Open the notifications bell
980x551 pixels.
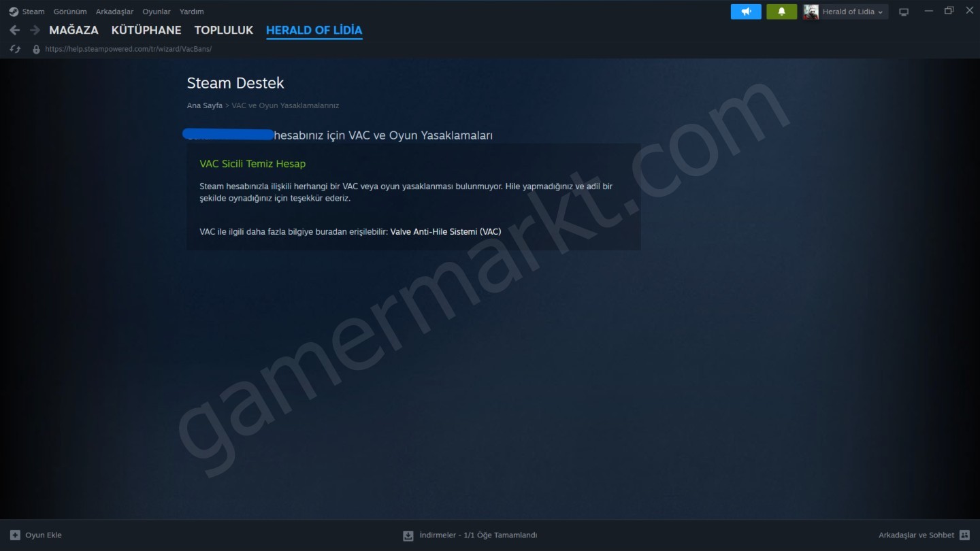pyautogui.click(x=781, y=12)
